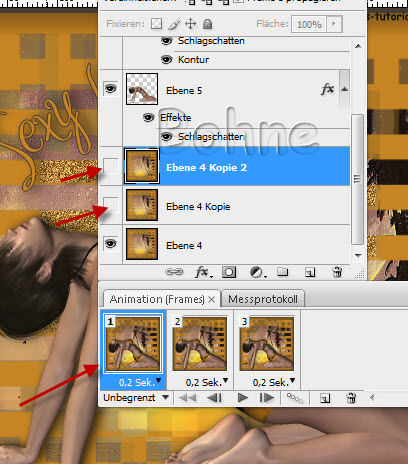Hide the Ebene 4 layer
The height and width of the screenshot is (464, 408).
[110, 244]
